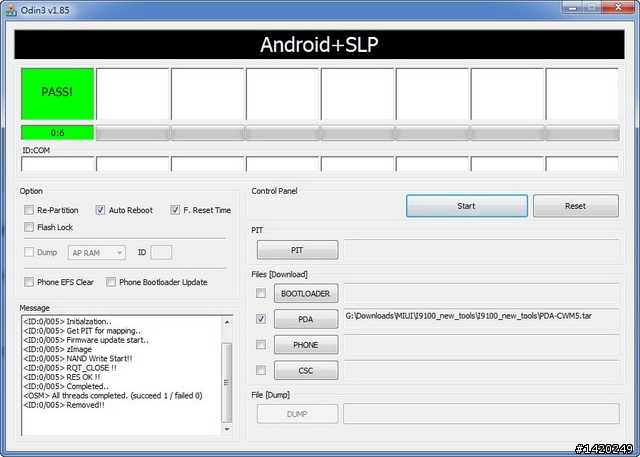
Task: Enable the Re-Partition checkbox
Action: [x=29, y=210]
